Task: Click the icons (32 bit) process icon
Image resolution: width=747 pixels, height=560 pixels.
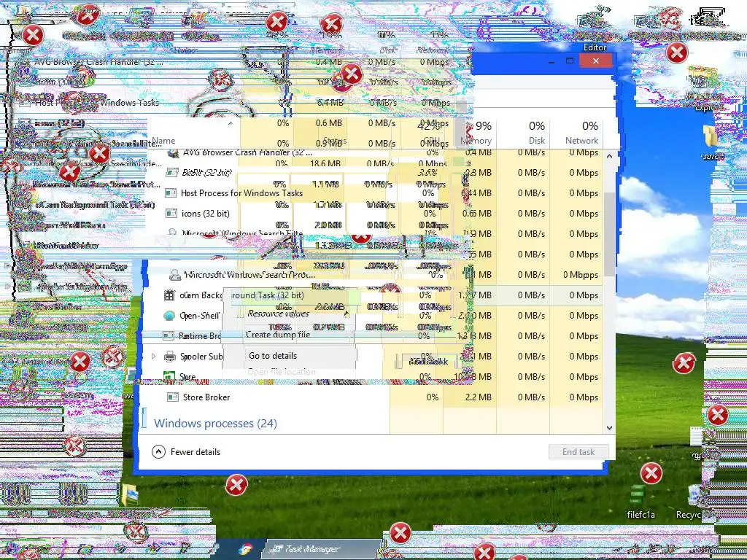Action: click(x=171, y=214)
